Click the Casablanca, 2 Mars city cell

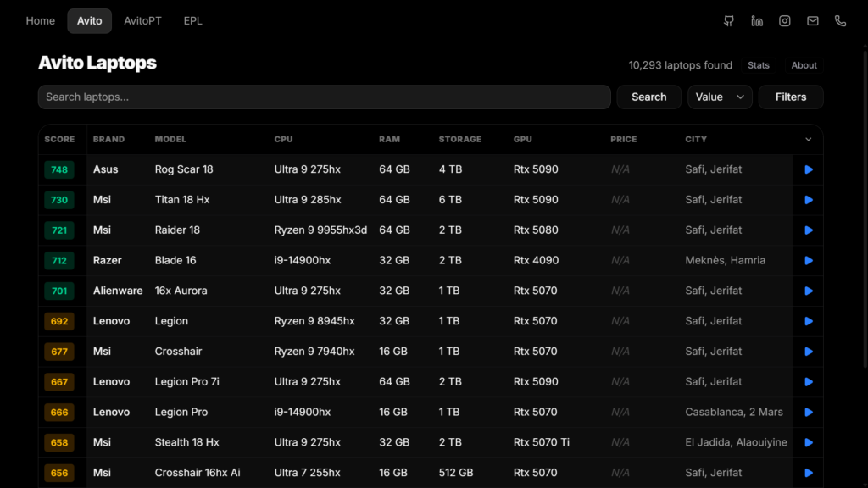pyautogui.click(x=734, y=413)
